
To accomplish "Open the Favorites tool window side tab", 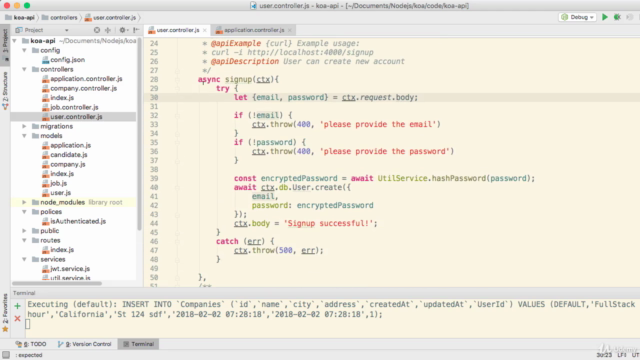I will (5, 313).
